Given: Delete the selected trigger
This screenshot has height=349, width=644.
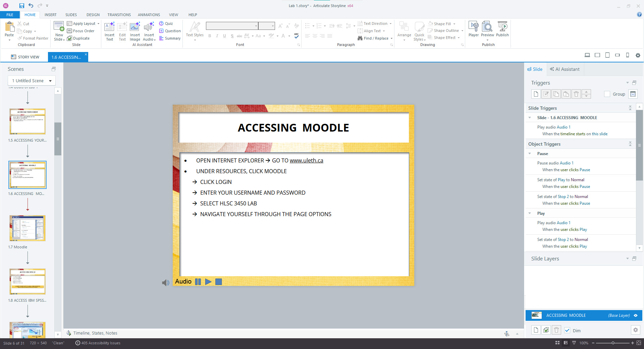Looking at the screenshot, I should [x=576, y=94].
